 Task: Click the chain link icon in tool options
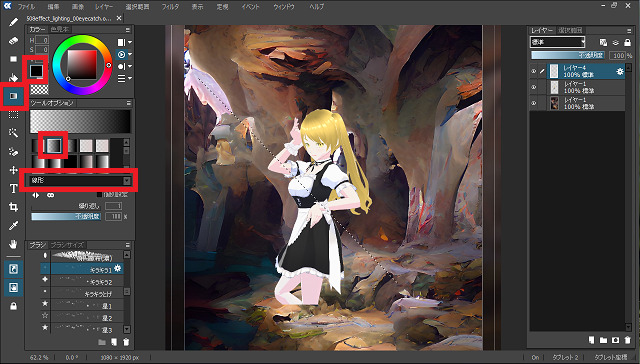coord(50,195)
